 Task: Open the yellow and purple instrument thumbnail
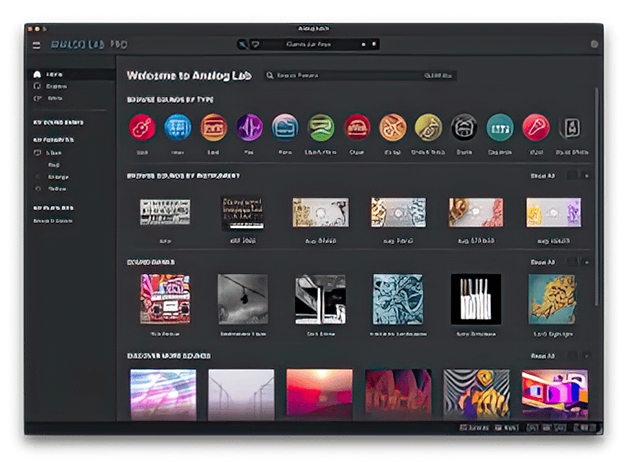pos(554,212)
